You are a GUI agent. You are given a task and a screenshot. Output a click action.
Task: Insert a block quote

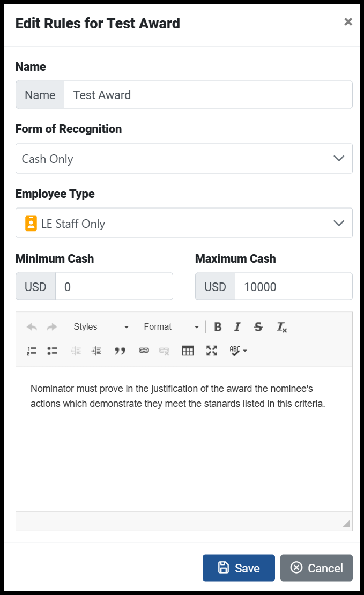click(x=120, y=351)
